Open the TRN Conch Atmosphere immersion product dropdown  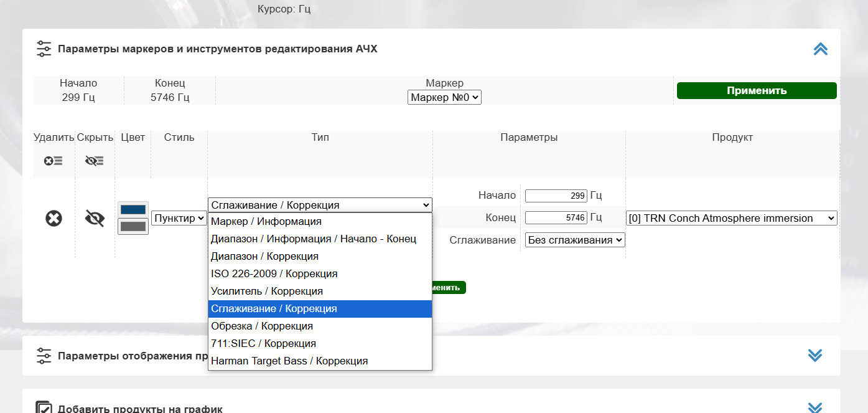click(731, 219)
